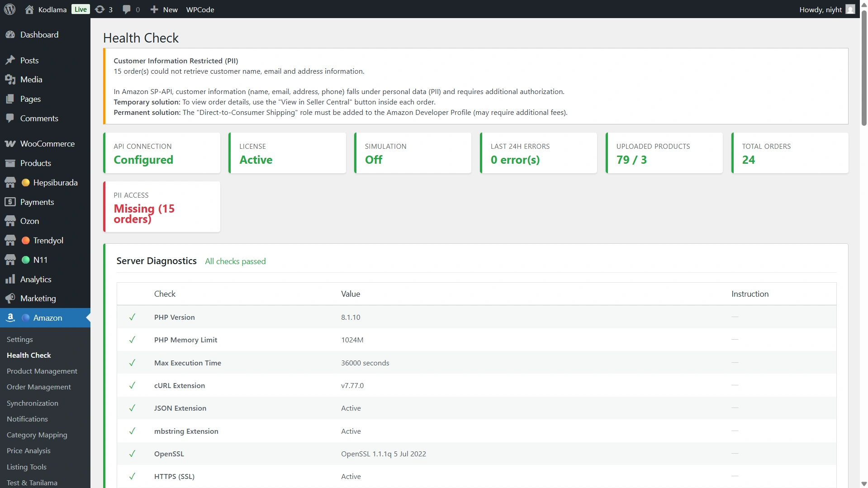Click the PII Access Missing card
Screen dimensions: 868x488
(162, 207)
